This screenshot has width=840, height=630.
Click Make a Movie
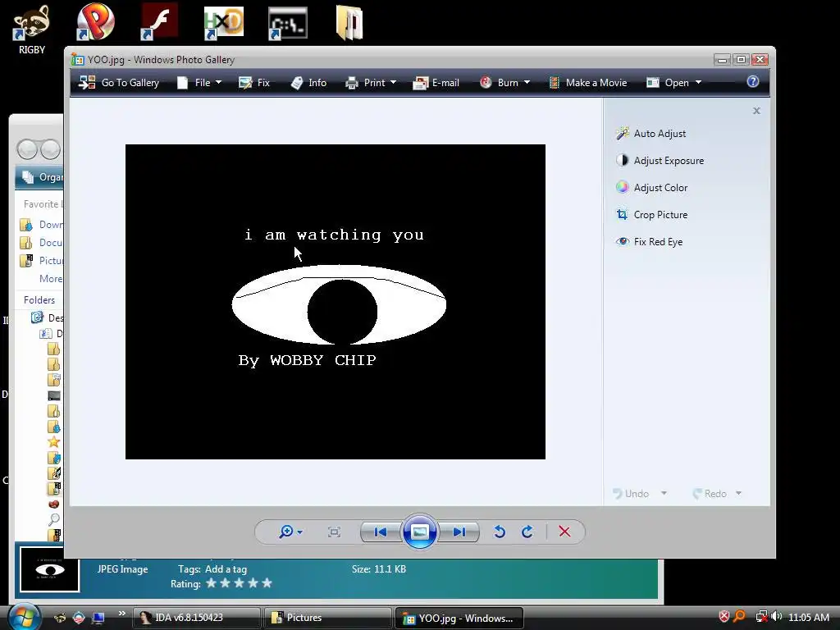(587, 83)
